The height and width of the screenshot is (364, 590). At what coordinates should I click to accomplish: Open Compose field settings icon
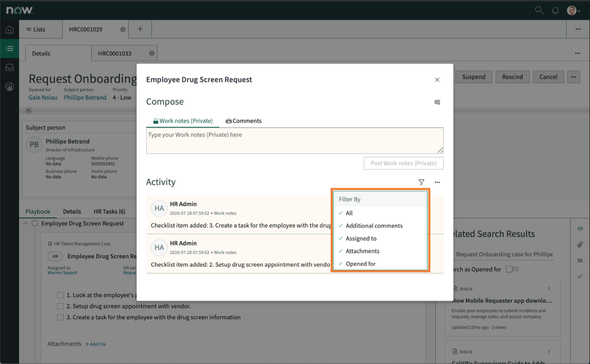tap(437, 102)
